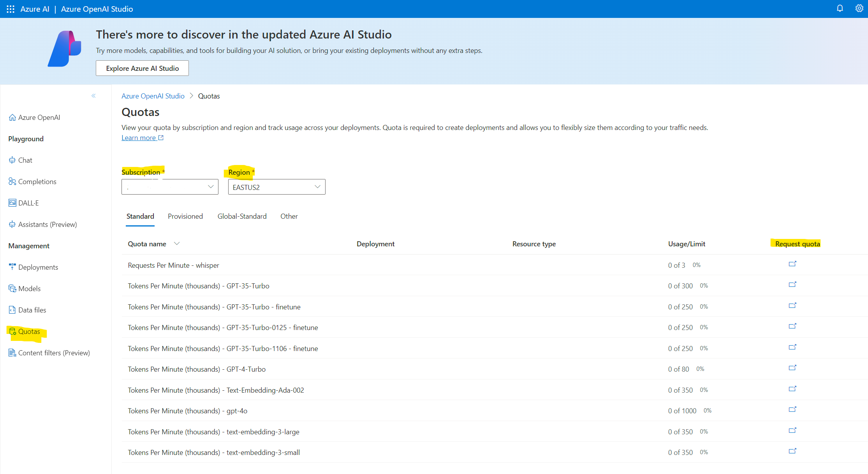The width and height of the screenshot is (868, 474).
Task: Click the notifications bell icon
Action: (840, 9)
